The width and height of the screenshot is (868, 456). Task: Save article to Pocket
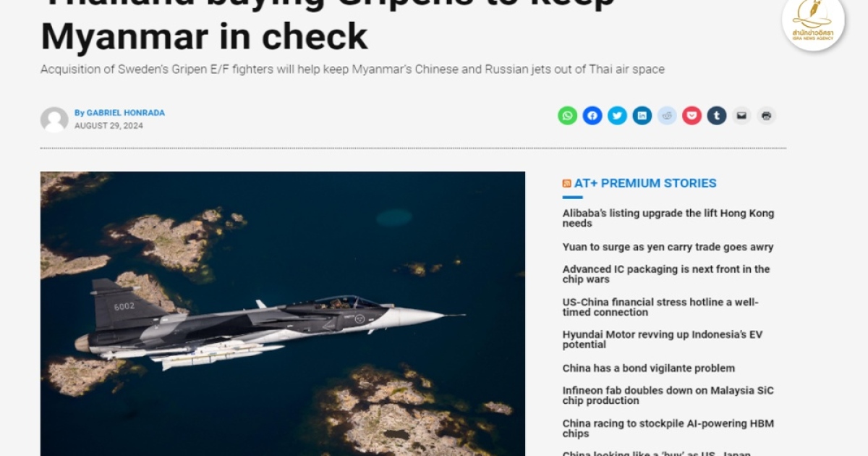pos(692,116)
